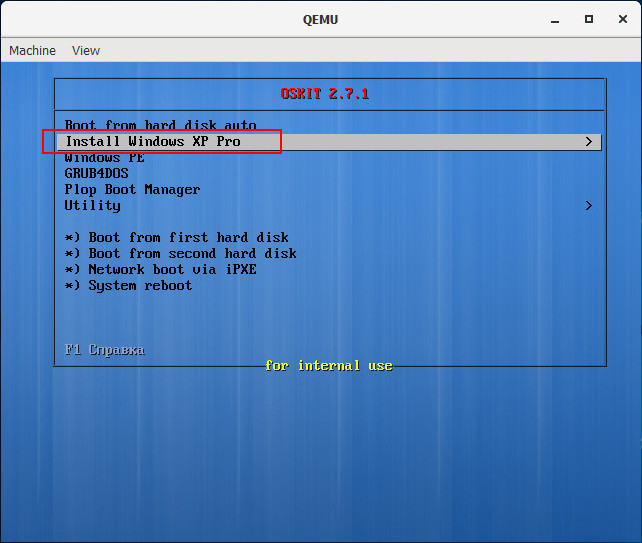Select the Utility menu entry
This screenshot has width=642, height=543.
[x=93, y=206]
